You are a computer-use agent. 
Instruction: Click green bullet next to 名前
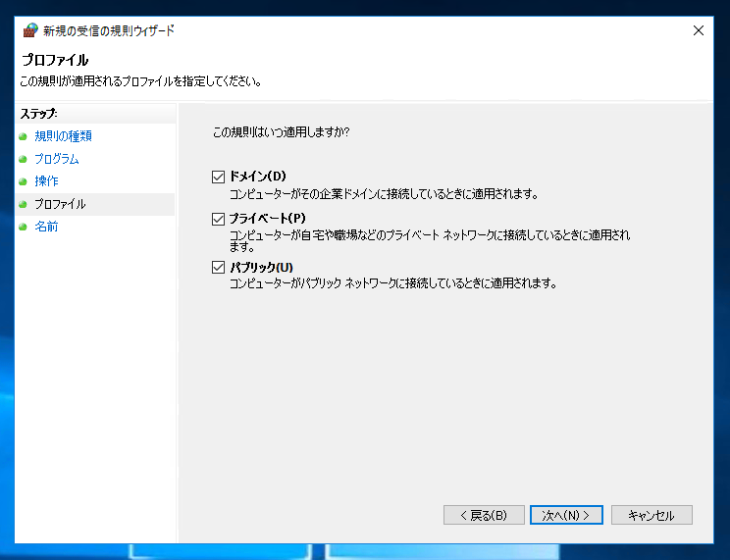coord(23,228)
